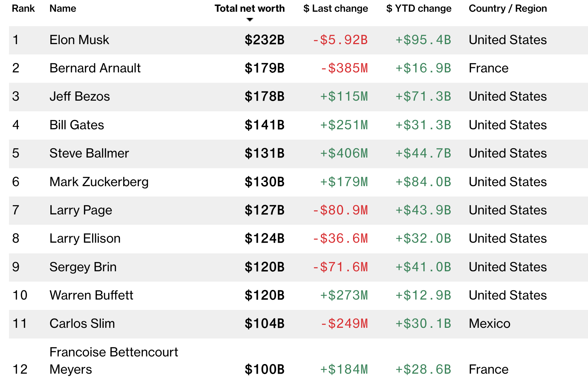The height and width of the screenshot is (384, 588).
Task: Click on Sergey Brin's name
Action: click(83, 267)
